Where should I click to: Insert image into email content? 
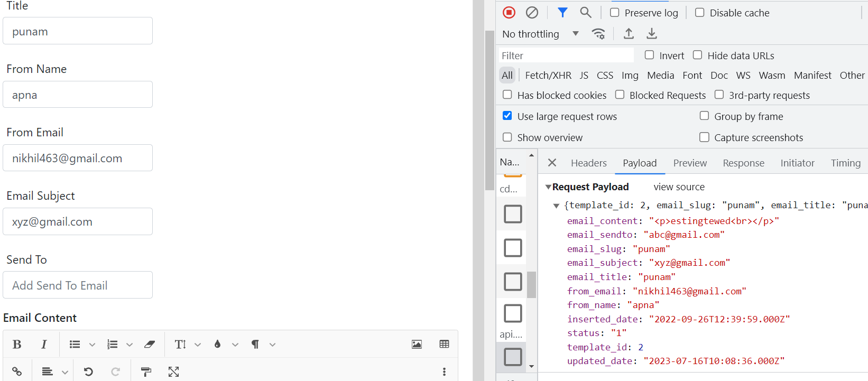[417, 345]
